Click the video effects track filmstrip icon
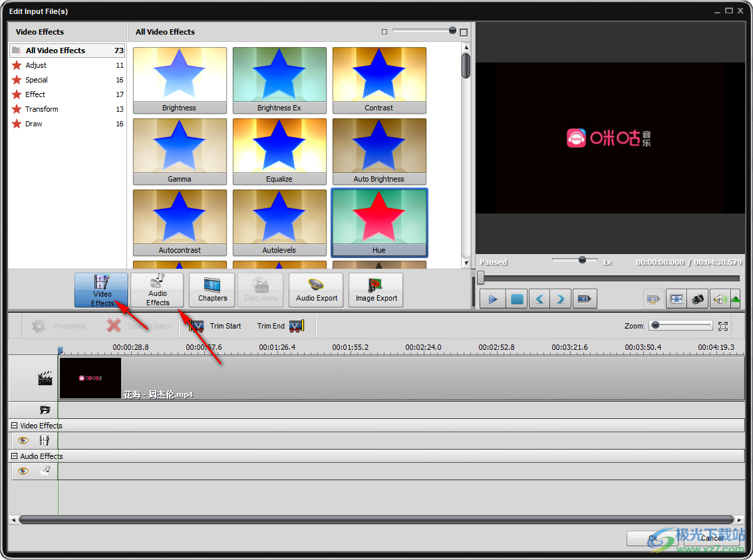Viewport: 753px width, 560px height. click(45, 440)
